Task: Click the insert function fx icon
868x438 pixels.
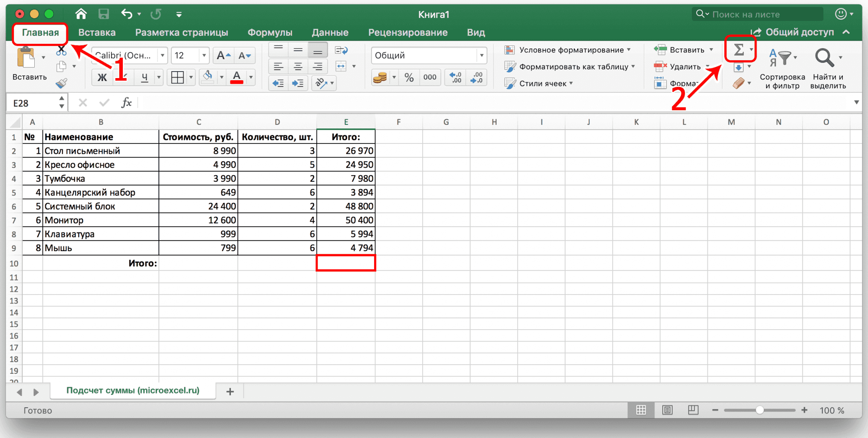Action: pyautogui.click(x=126, y=103)
